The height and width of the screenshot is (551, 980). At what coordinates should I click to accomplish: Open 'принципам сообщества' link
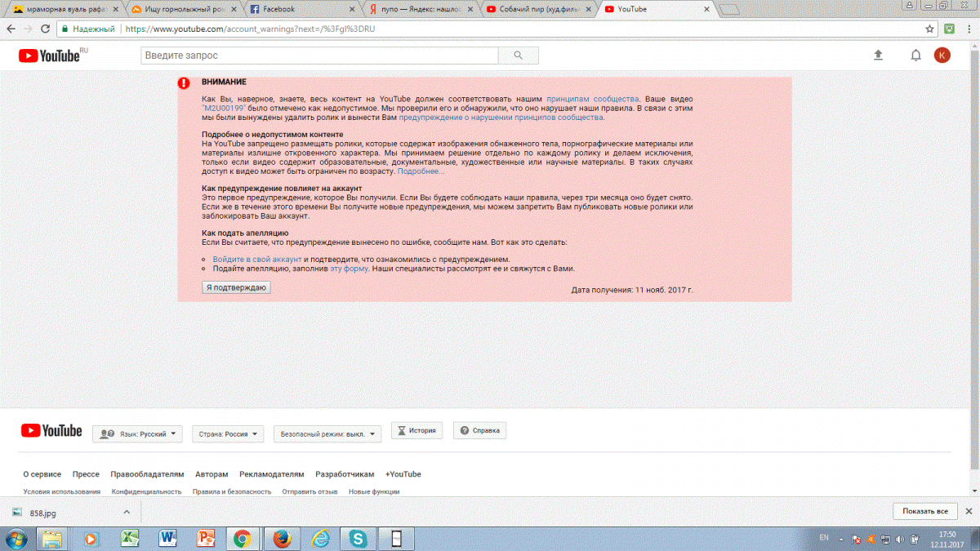[593, 98]
